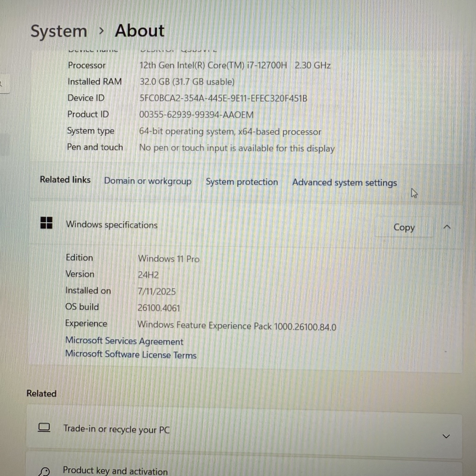Open the Domain or workgroup link
This screenshot has height=476, width=476.
click(x=148, y=181)
